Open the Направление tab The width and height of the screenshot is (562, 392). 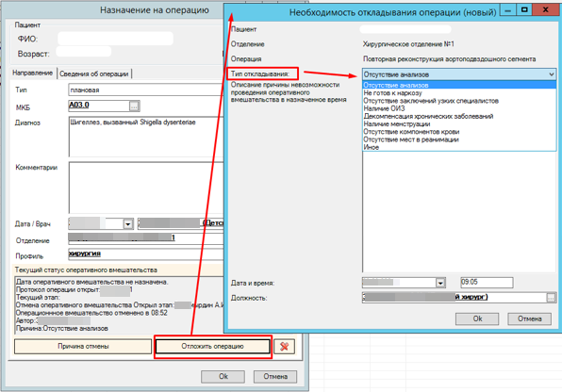[33, 73]
